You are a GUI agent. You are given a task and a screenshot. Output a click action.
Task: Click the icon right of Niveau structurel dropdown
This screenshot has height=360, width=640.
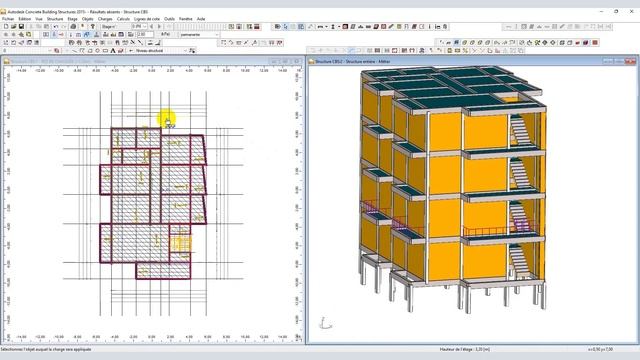pyautogui.click(x=192, y=51)
